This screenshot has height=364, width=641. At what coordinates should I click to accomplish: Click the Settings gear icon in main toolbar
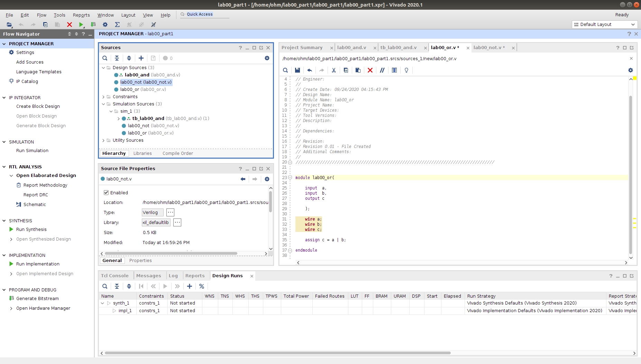click(105, 25)
